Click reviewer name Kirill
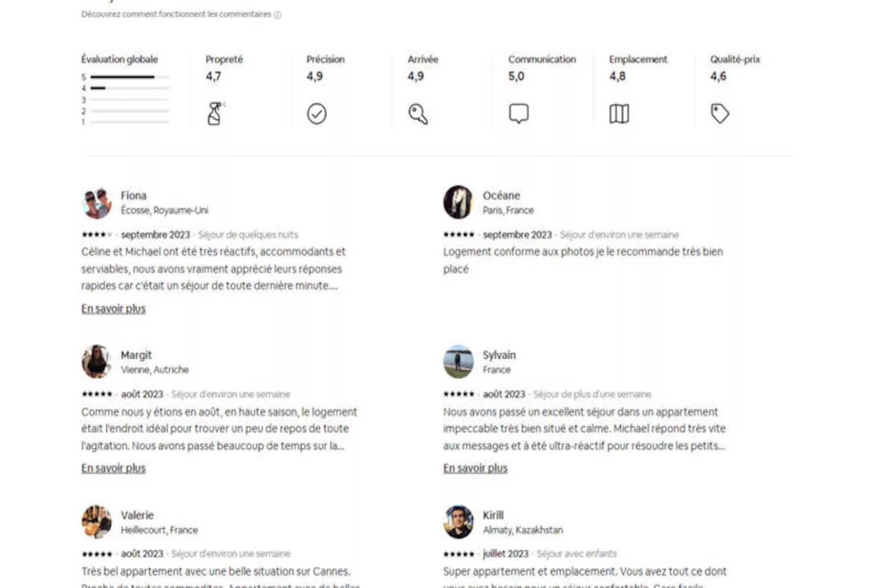This screenshot has height=588, width=883. tap(493, 515)
